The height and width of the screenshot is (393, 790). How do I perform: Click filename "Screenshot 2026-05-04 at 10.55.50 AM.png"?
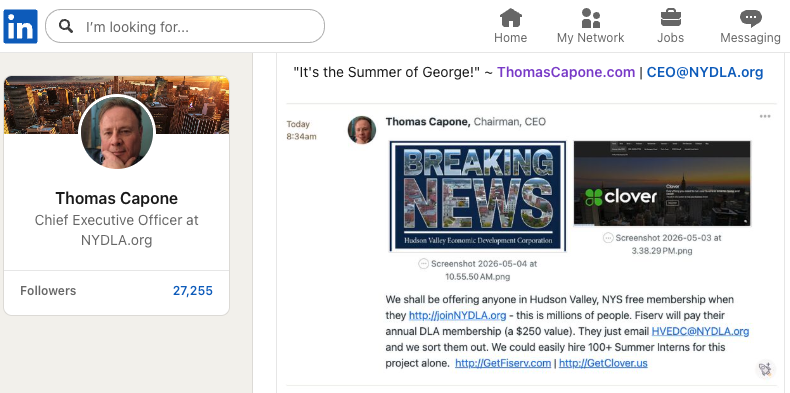(484, 270)
